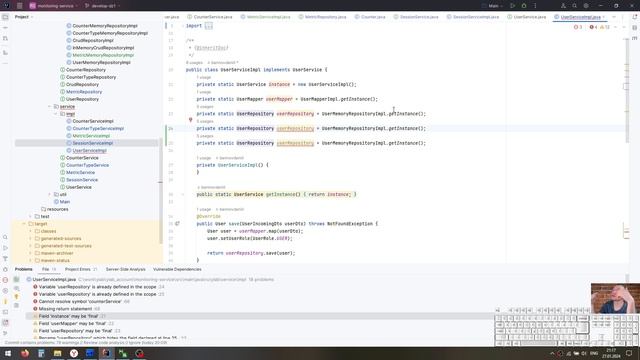Open more run actions menu
This screenshot has height=360, width=640.
535,6
